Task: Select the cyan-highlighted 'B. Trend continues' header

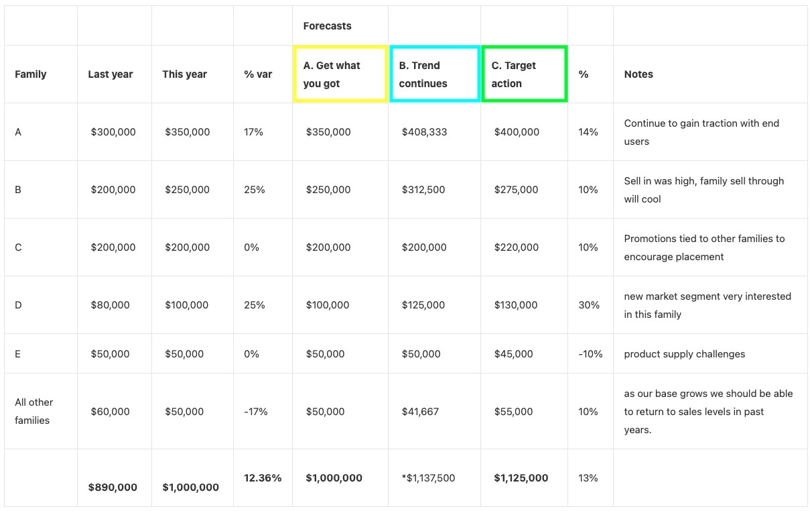Action: [x=435, y=74]
